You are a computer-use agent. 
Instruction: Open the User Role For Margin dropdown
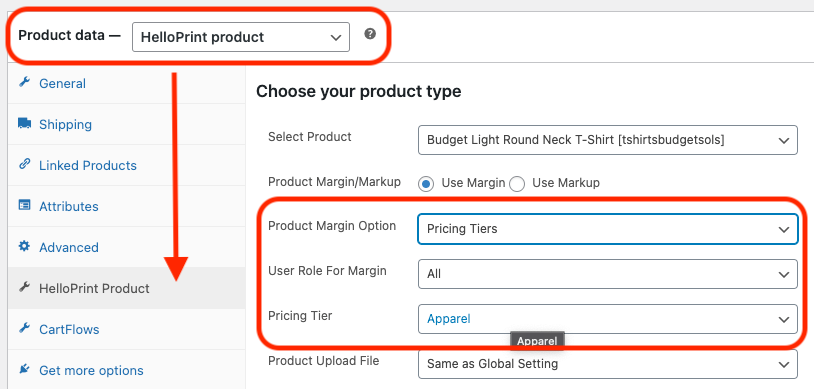607,274
